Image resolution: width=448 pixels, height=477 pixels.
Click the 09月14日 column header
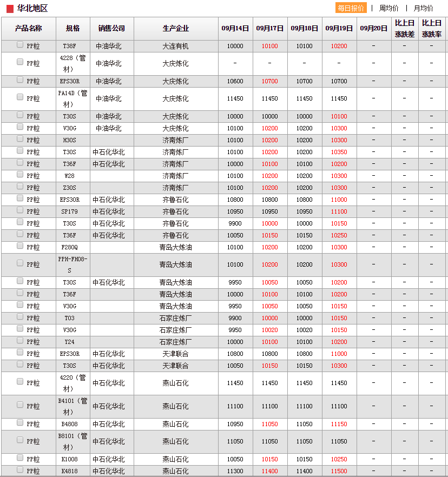coord(235,28)
